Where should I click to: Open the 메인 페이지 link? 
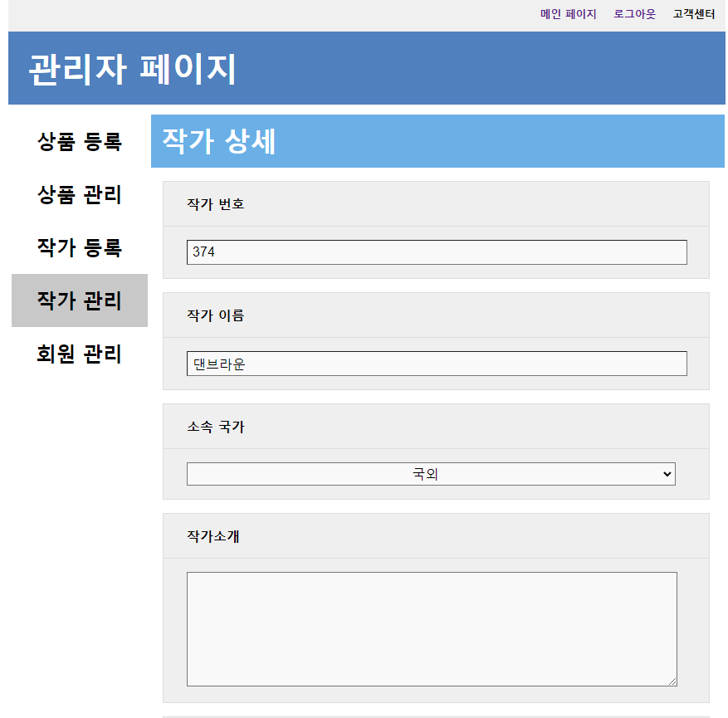click(x=568, y=14)
